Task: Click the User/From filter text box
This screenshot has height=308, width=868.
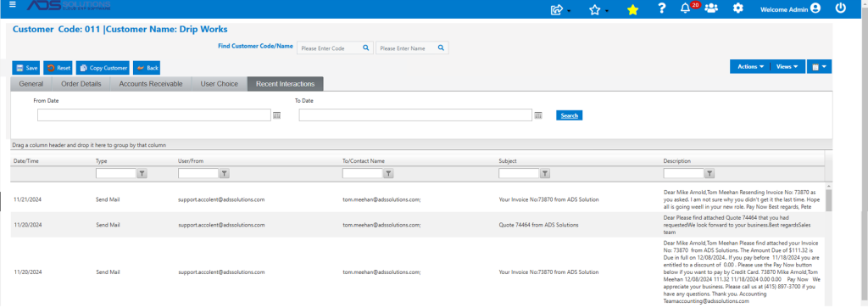Action: (x=198, y=173)
